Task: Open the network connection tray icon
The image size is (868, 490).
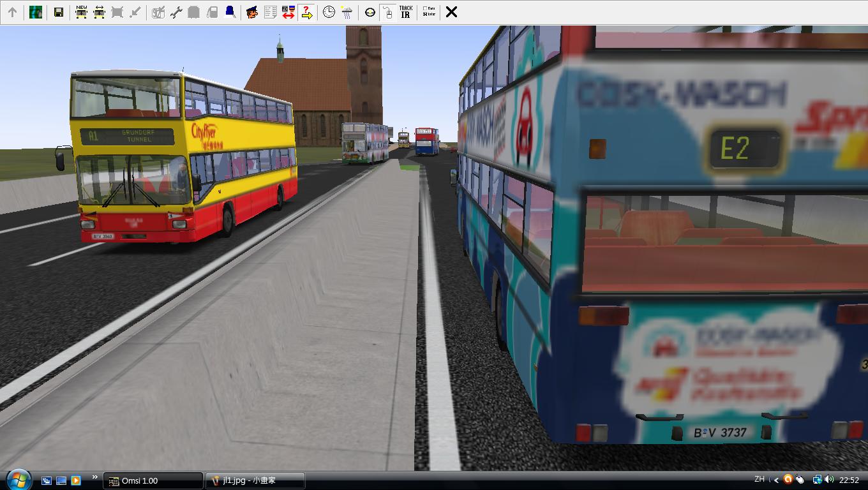Action: tap(817, 480)
